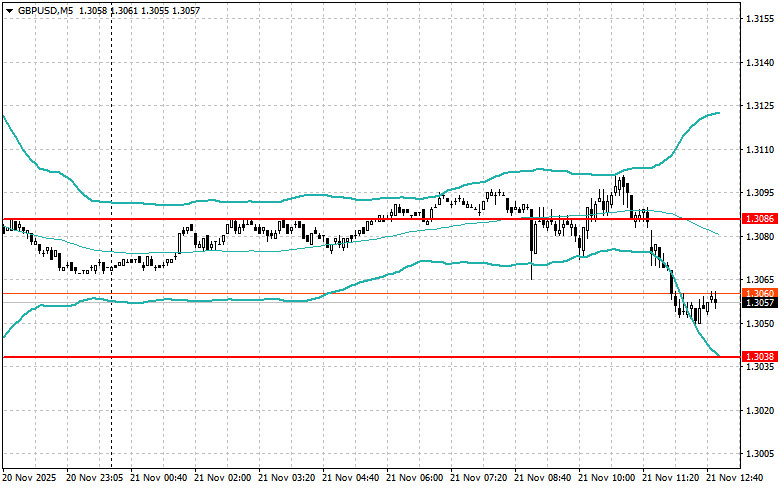Click the 20 Nov 23:05 time label
The height and width of the screenshot is (489, 781).
click(x=95, y=478)
